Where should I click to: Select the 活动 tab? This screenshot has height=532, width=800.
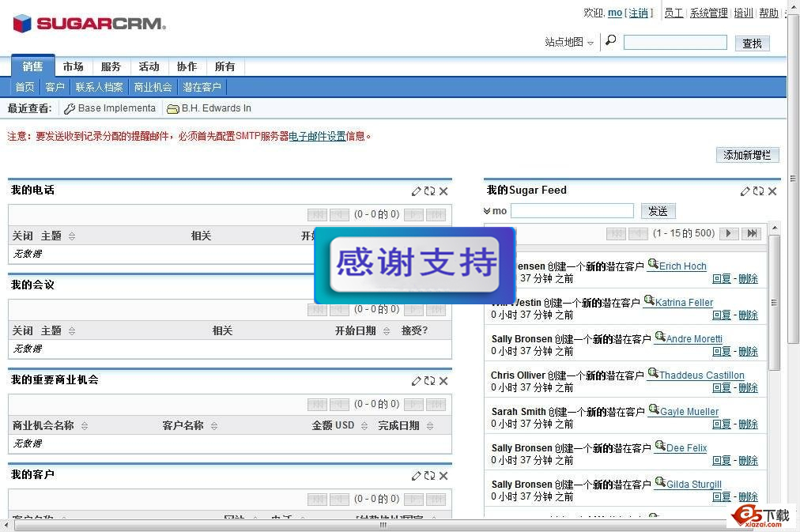149,67
